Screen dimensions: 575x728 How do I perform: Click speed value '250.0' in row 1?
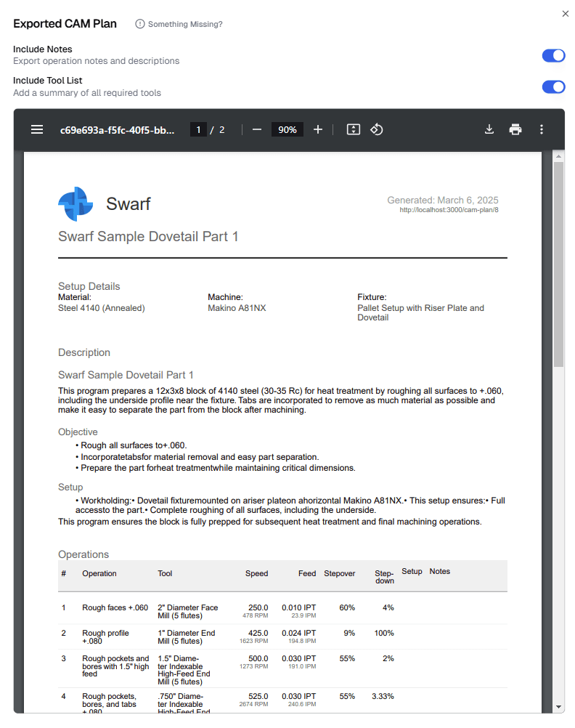point(258,607)
